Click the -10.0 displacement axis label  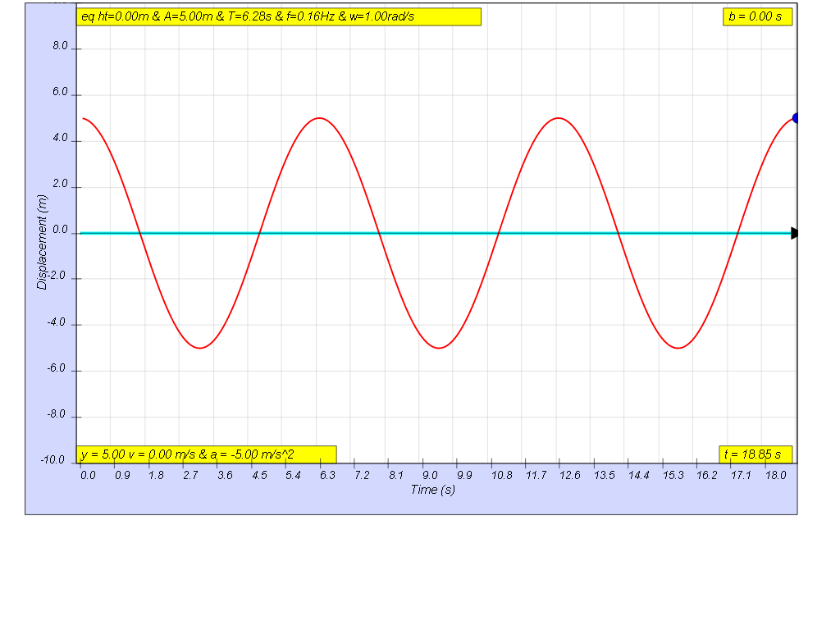click(52, 460)
